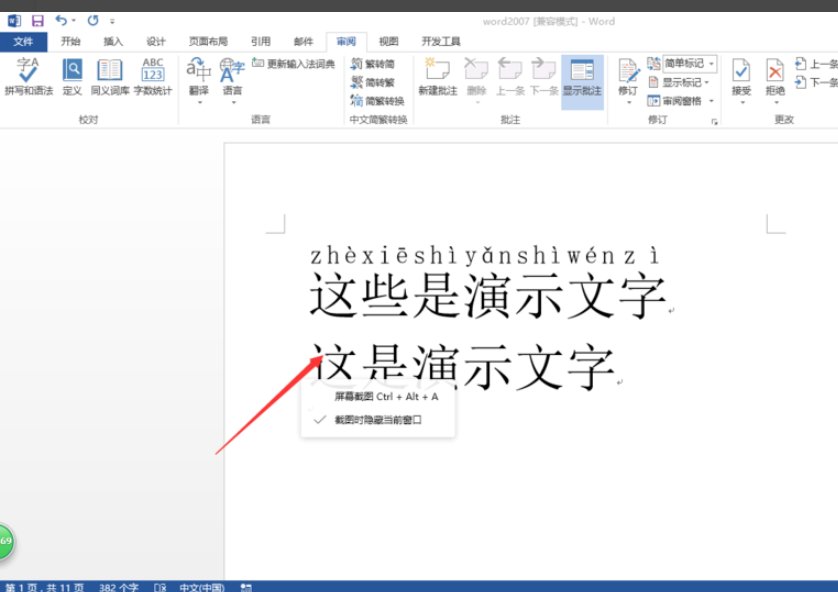Click 中文(中国) language on status bar
This screenshot has height=592, width=838.
(x=203, y=586)
